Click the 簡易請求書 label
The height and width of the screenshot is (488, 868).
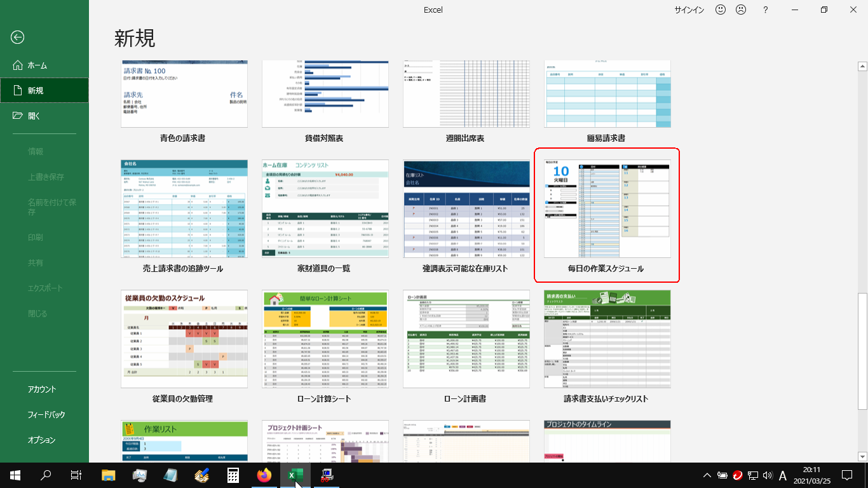click(606, 138)
